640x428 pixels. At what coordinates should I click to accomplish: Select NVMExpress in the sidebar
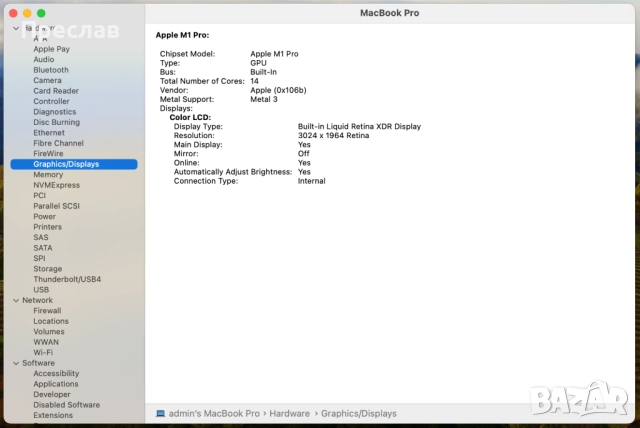[57, 185]
